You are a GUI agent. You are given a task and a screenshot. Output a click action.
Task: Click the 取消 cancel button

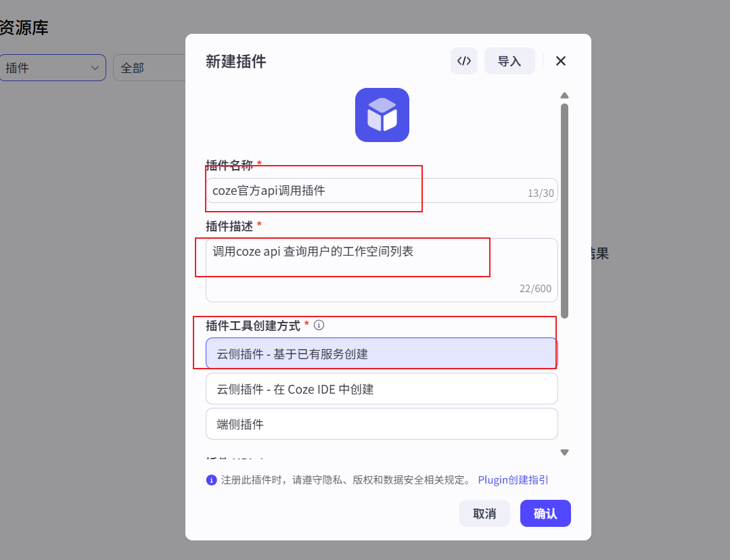point(484,513)
